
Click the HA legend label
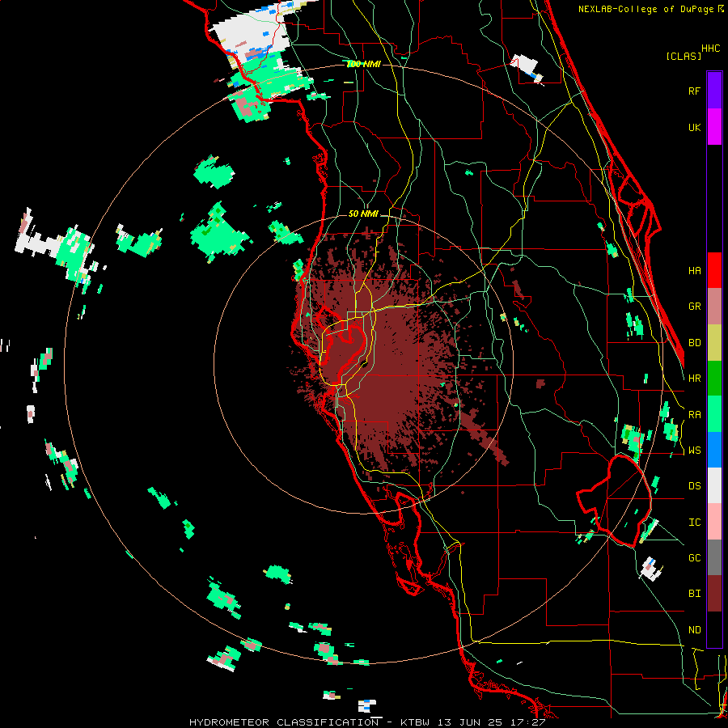[694, 271]
